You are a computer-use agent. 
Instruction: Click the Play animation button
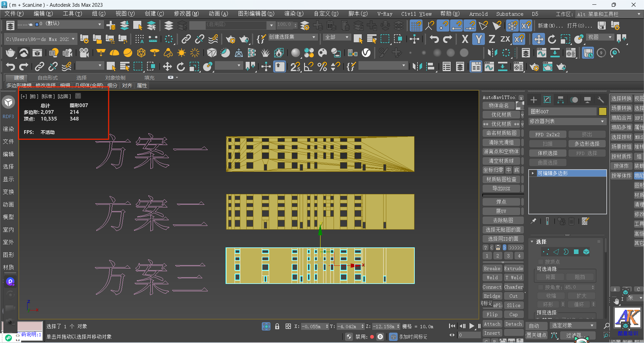[x=472, y=326]
